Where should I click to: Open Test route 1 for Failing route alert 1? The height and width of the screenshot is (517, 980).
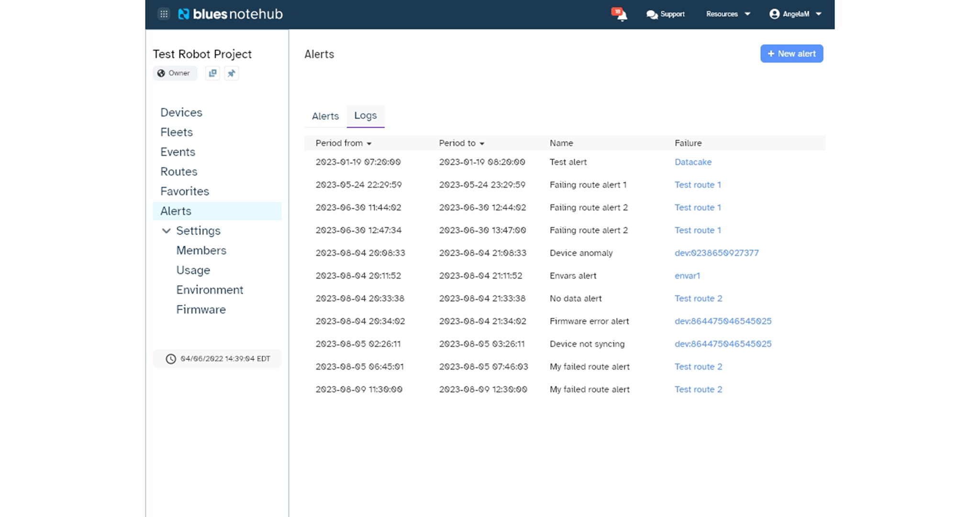tap(698, 185)
